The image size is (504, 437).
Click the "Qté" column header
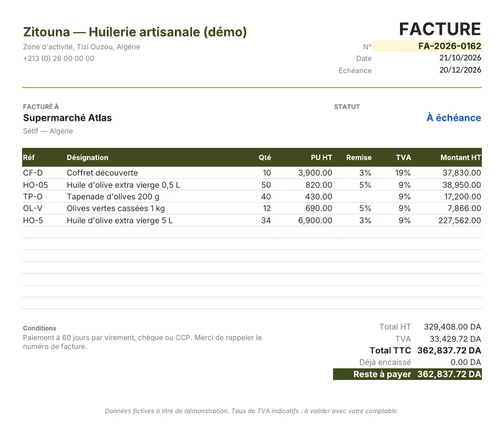265,157
